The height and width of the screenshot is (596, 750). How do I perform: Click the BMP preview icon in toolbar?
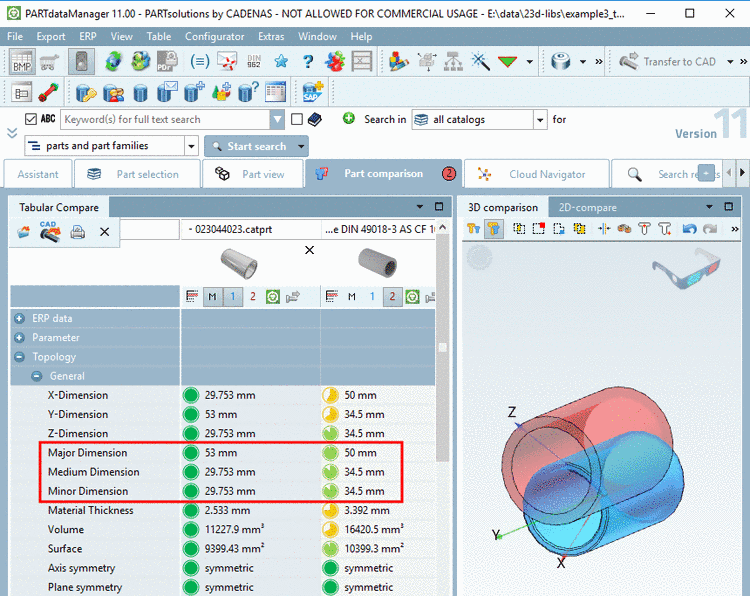(x=22, y=62)
